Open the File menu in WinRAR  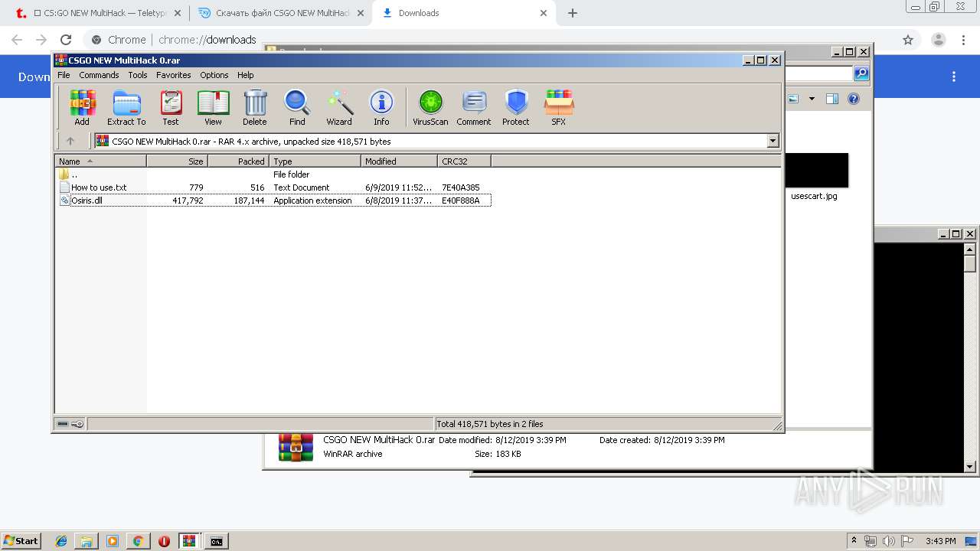coord(64,75)
